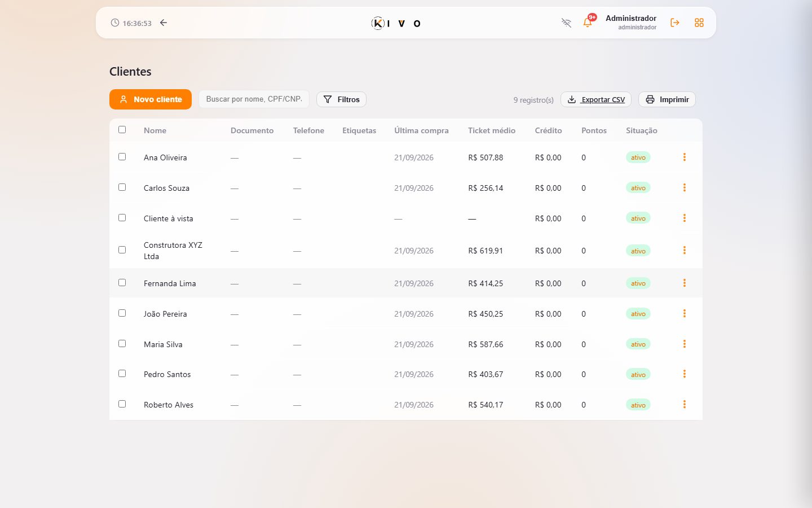Viewport: 812px width, 508px height.
Task: Click the Crédito column header
Action: (549, 130)
